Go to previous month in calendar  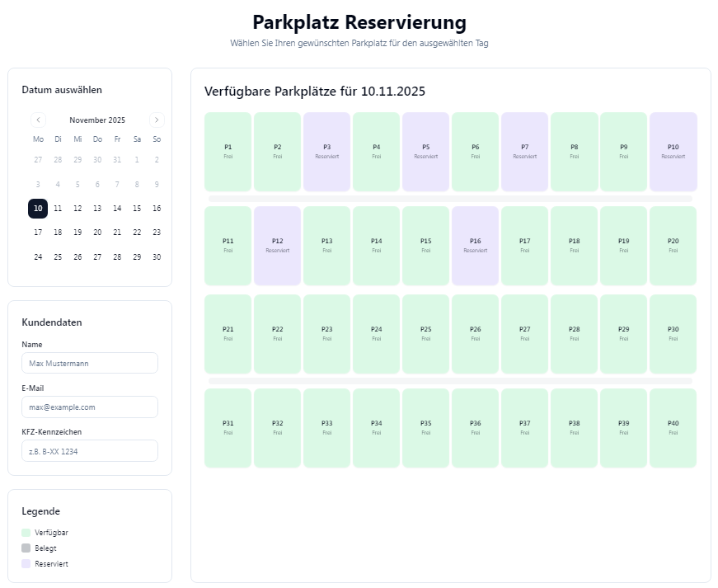pyautogui.click(x=38, y=120)
